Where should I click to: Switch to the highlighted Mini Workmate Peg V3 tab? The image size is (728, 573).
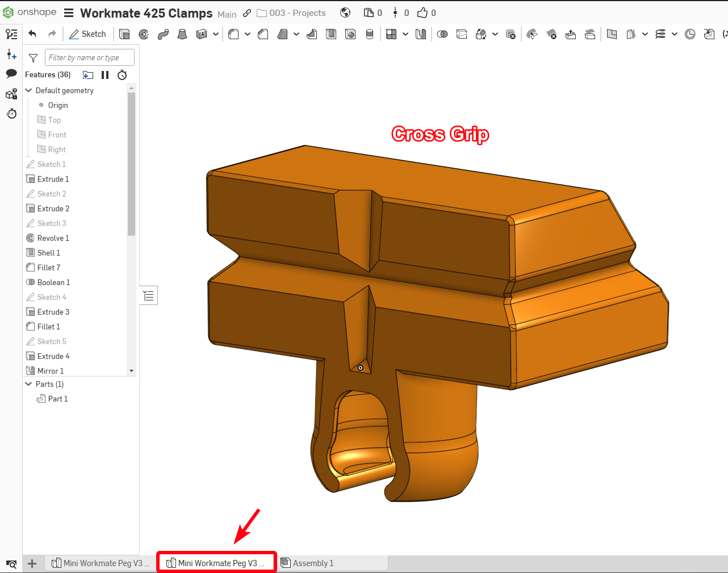pos(216,563)
